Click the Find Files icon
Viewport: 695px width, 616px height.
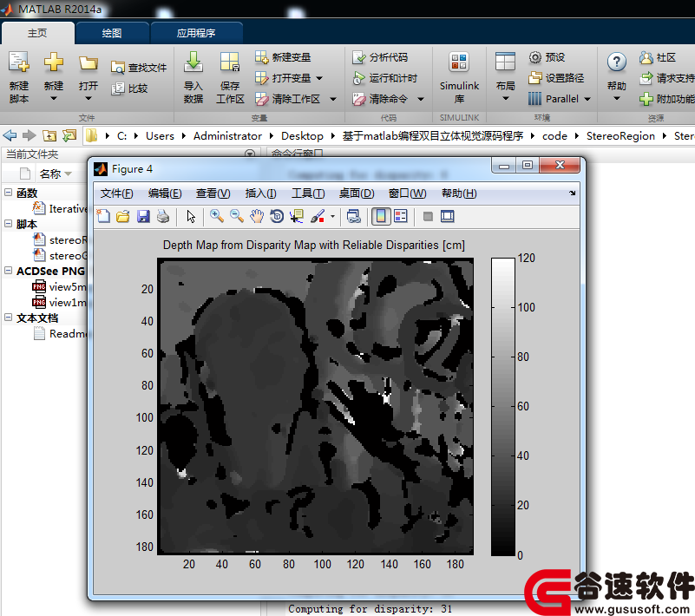[x=117, y=68]
